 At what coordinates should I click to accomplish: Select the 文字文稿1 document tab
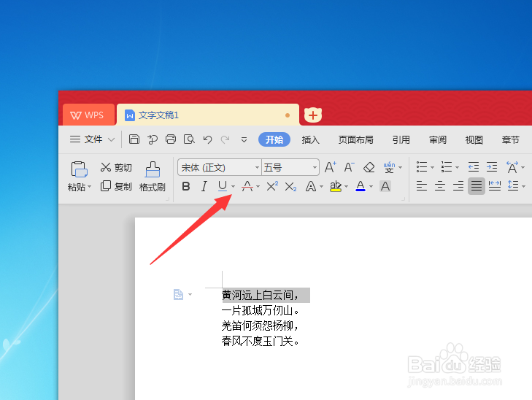[208, 115]
